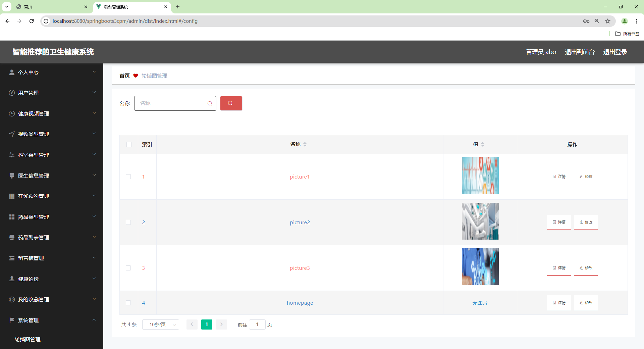644x349 pixels.
Task: Open the 轮播图管理 submenu item
Action: 27,339
